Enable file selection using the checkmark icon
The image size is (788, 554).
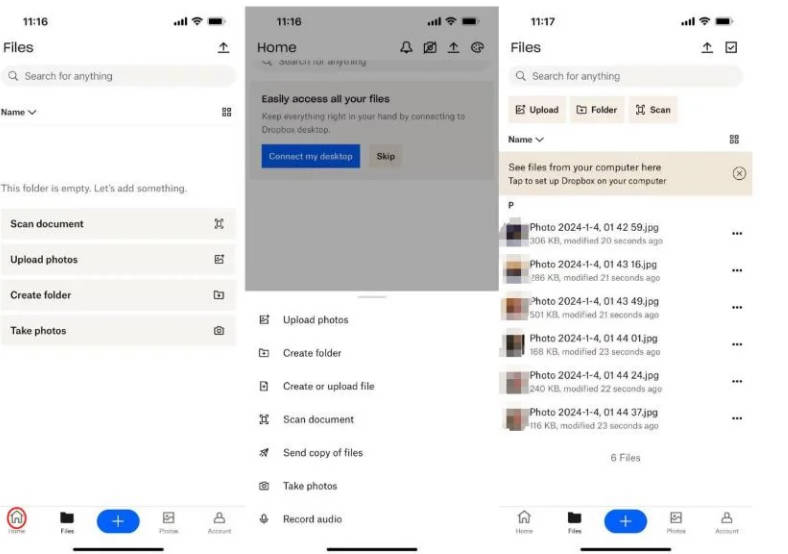731,48
